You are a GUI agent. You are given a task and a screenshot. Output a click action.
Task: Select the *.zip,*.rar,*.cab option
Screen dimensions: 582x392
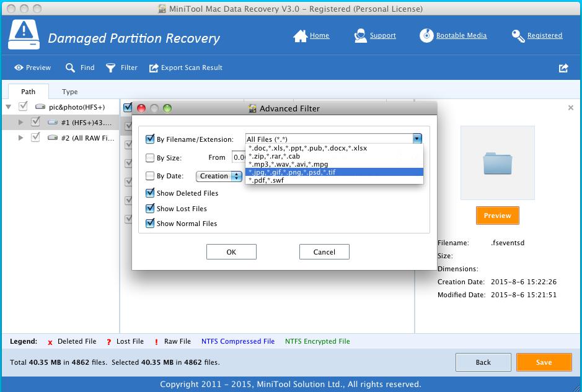(334, 156)
